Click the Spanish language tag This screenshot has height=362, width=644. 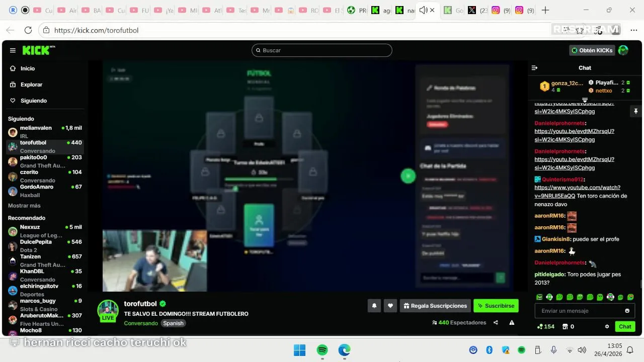pos(173,323)
